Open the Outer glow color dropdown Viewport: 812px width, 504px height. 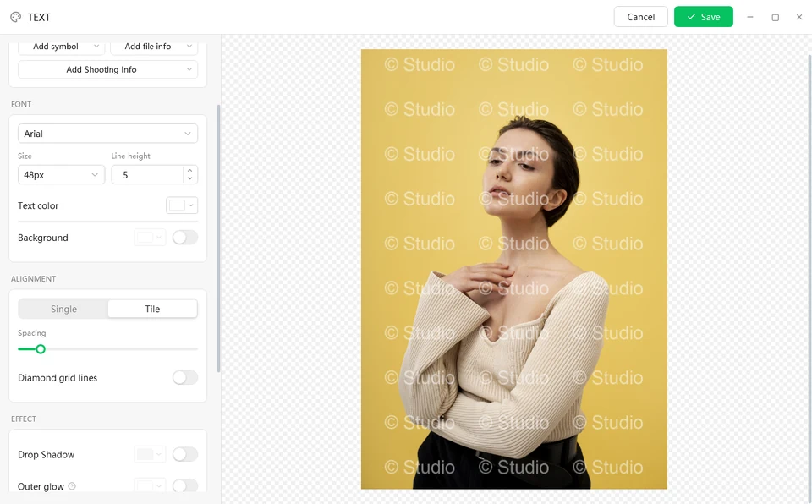pos(150,486)
